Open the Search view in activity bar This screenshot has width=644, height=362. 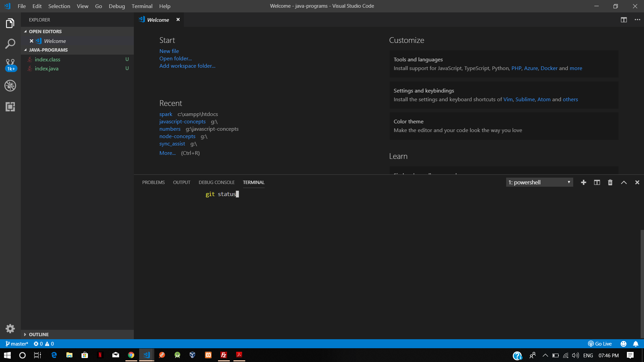coord(10,44)
